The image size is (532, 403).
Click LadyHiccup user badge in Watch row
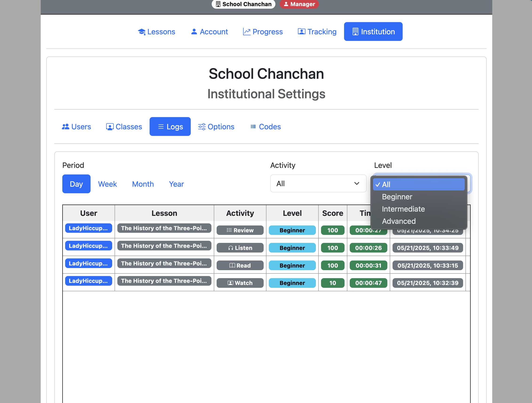pyautogui.click(x=88, y=281)
